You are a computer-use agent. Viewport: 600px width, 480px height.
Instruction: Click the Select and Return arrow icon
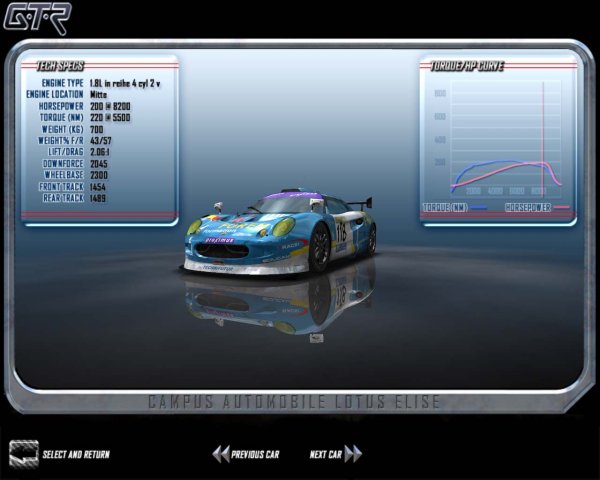[24, 453]
